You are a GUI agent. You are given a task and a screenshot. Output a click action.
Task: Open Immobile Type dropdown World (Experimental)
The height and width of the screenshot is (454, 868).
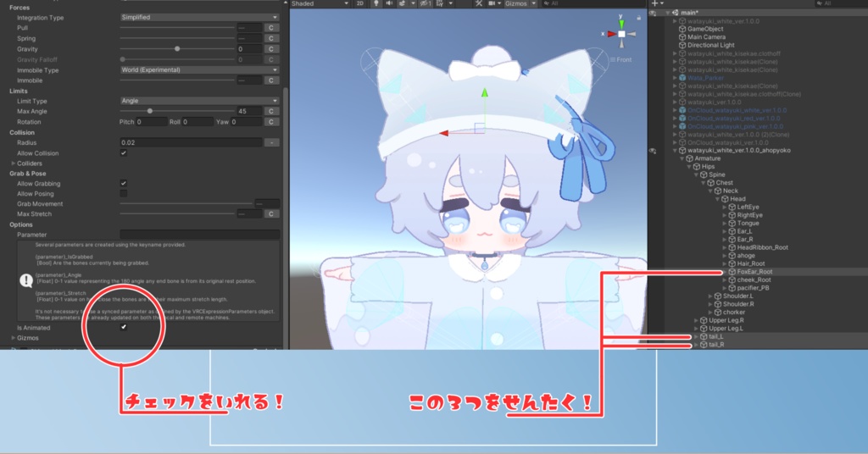tap(199, 70)
